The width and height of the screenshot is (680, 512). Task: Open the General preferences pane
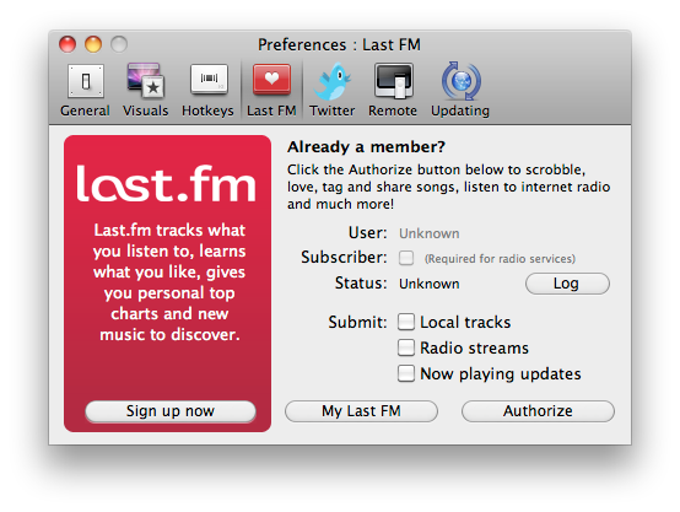85,90
